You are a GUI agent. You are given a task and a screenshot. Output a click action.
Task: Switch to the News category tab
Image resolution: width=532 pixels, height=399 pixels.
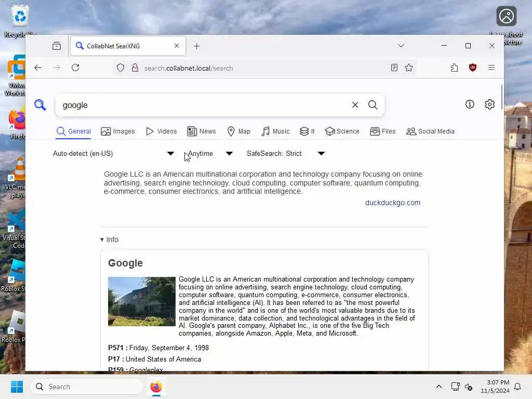[201, 131]
